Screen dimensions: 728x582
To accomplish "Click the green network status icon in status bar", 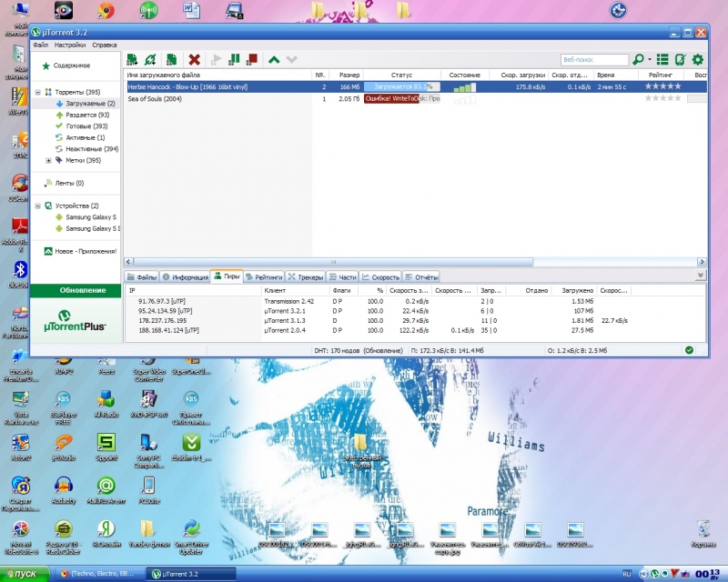I will click(689, 349).
